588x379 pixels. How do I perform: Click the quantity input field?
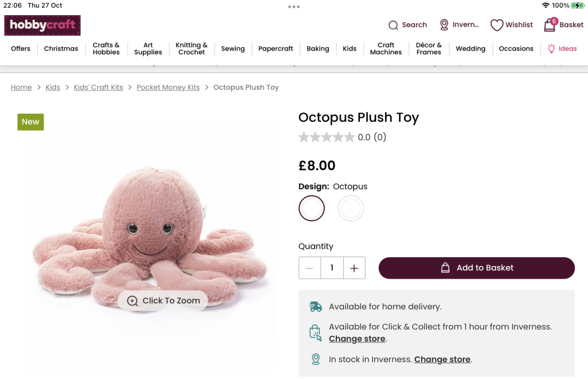point(332,268)
